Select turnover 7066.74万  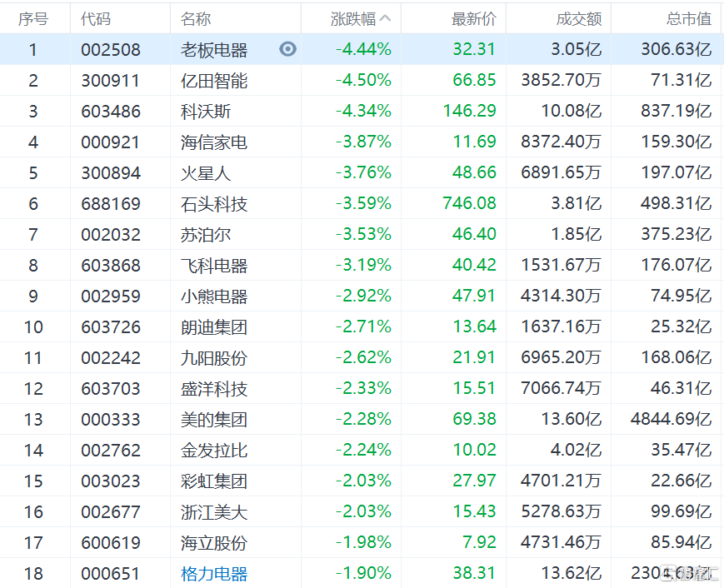[x=561, y=388]
